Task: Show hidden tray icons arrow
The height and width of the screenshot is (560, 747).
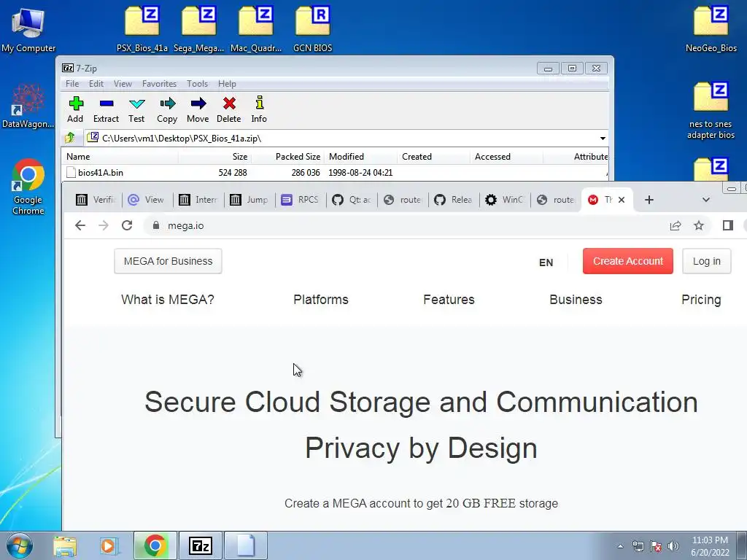Action: [620, 546]
